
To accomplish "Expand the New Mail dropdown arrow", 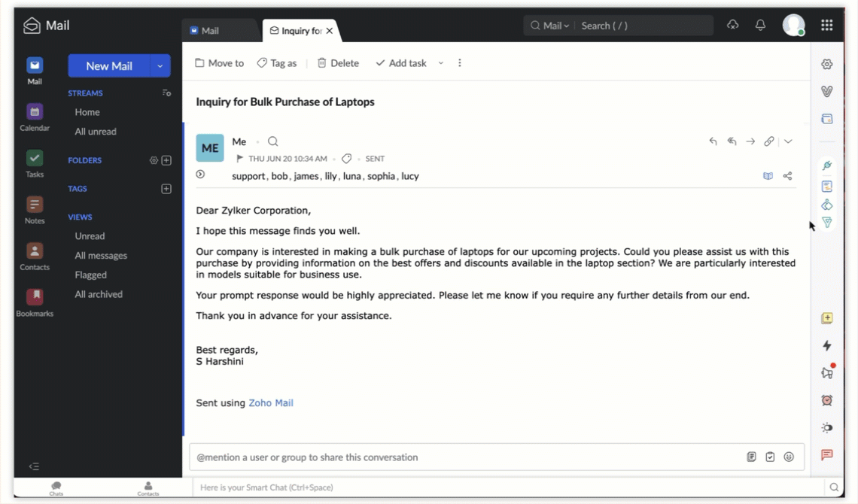I will [160, 66].
